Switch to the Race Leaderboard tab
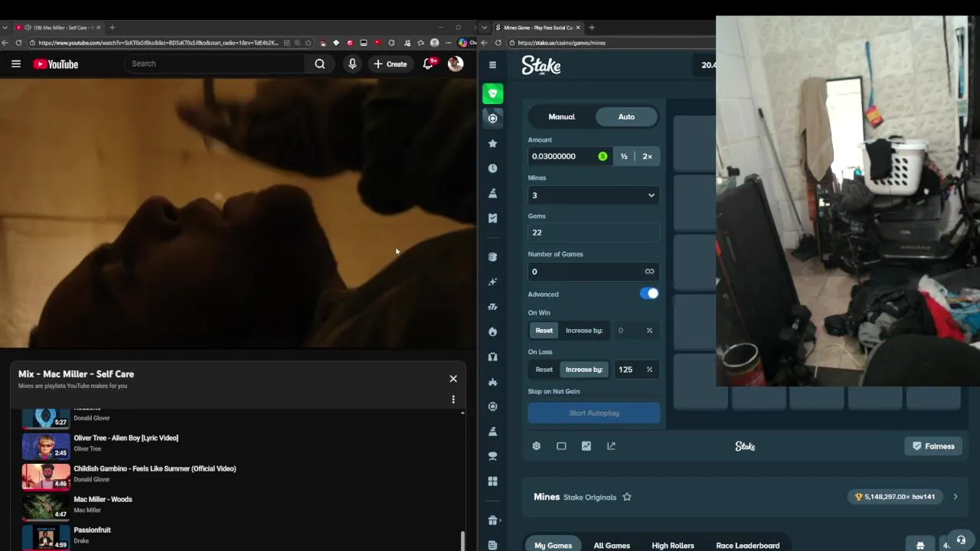Screen dimensions: 980x551 pyautogui.click(x=748, y=545)
